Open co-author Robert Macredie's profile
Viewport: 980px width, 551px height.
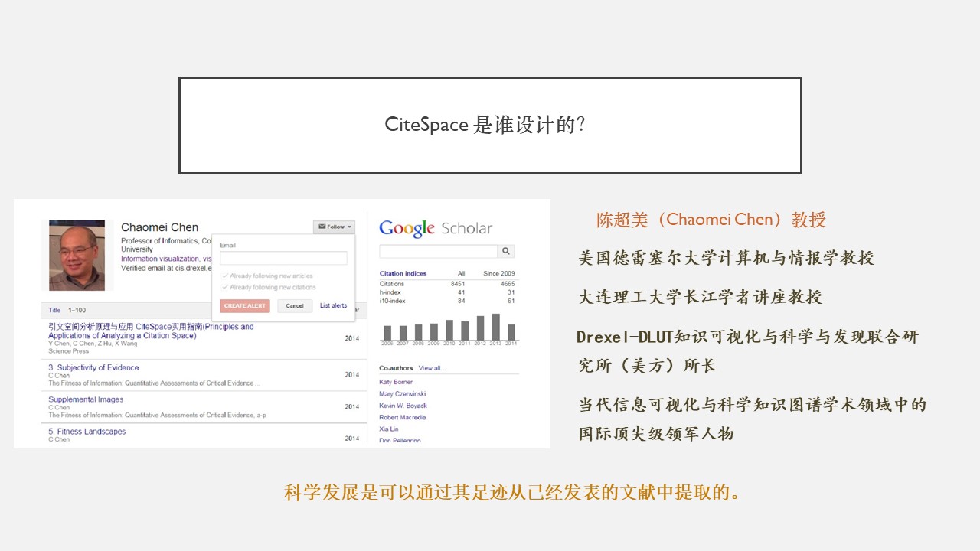click(x=403, y=417)
